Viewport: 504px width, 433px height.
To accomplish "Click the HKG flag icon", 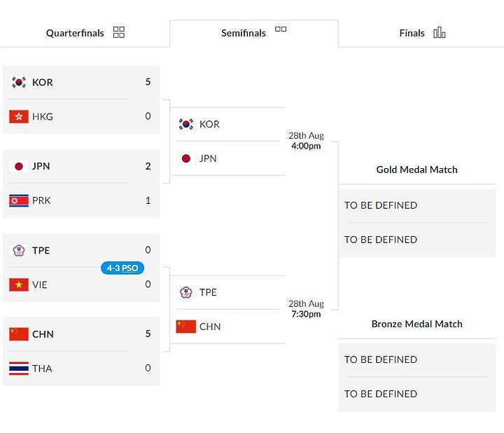I will tap(19, 117).
